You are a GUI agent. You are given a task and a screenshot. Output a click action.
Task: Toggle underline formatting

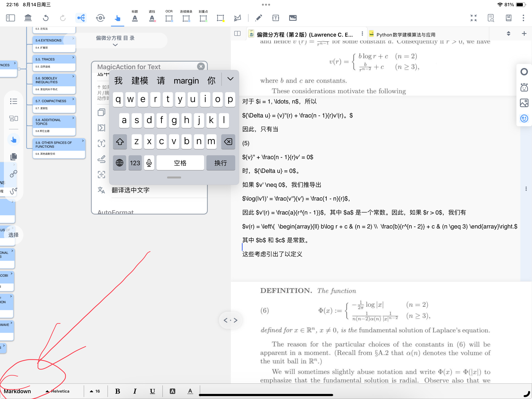(x=152, y=391)
